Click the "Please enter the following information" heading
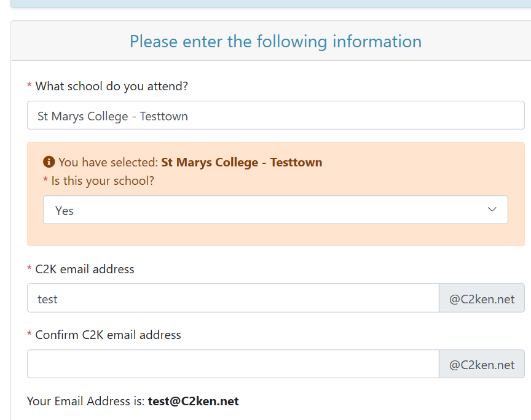Image resolution: width=531 pixels, height=420 pixels. (x=275, y=42)
